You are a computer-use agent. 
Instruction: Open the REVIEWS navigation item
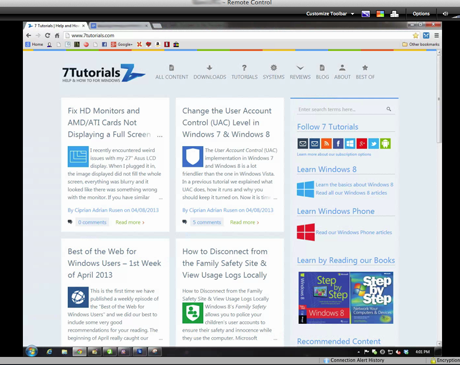tap(300, 72)
